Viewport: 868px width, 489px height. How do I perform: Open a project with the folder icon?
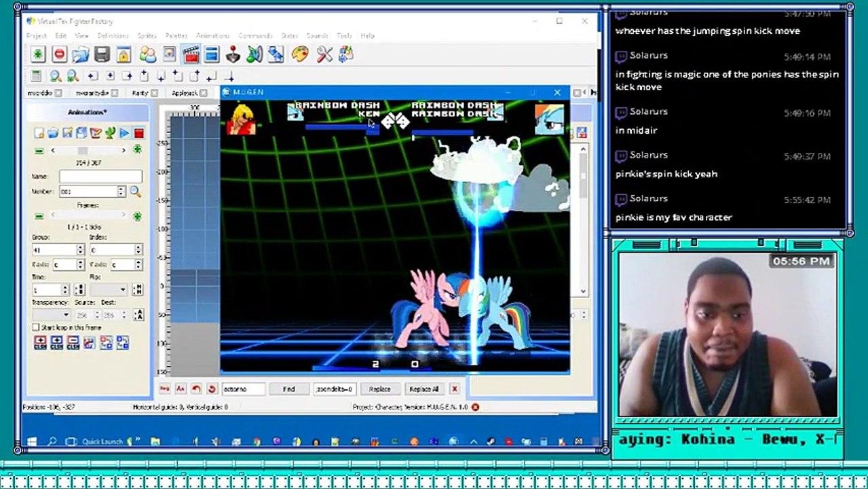coord(81,54)
